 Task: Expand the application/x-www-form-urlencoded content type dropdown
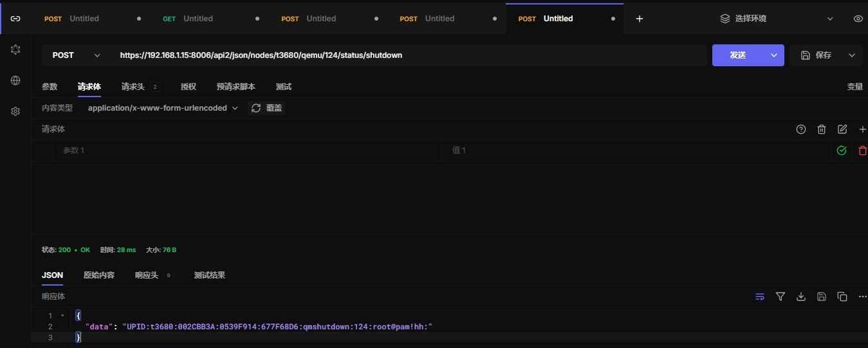(163, 108)
